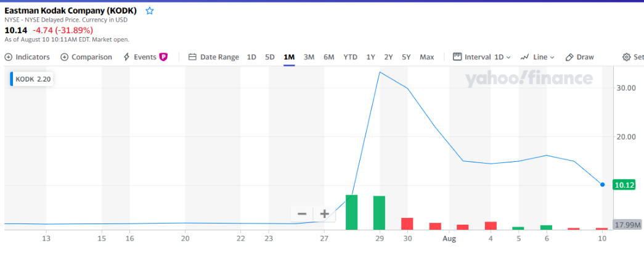Click the blue endpoint dot on price line
The width and height of the screenshot is (644, 255).
(x=603, y=185)
